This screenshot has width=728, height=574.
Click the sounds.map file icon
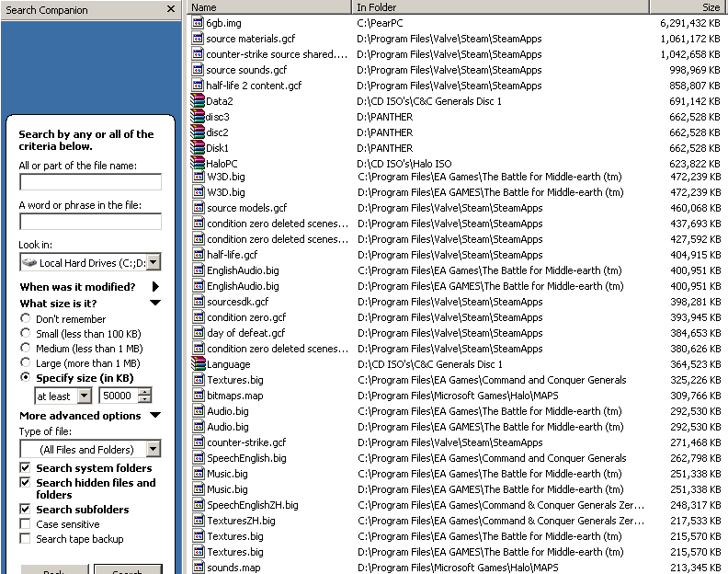(199, 567)
